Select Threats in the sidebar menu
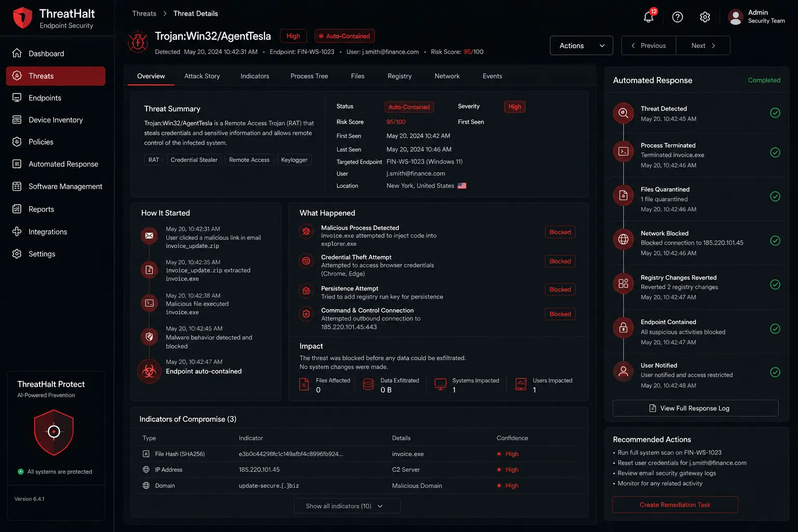The width and height of the screenshot is (798, 532). click(56, 76)
